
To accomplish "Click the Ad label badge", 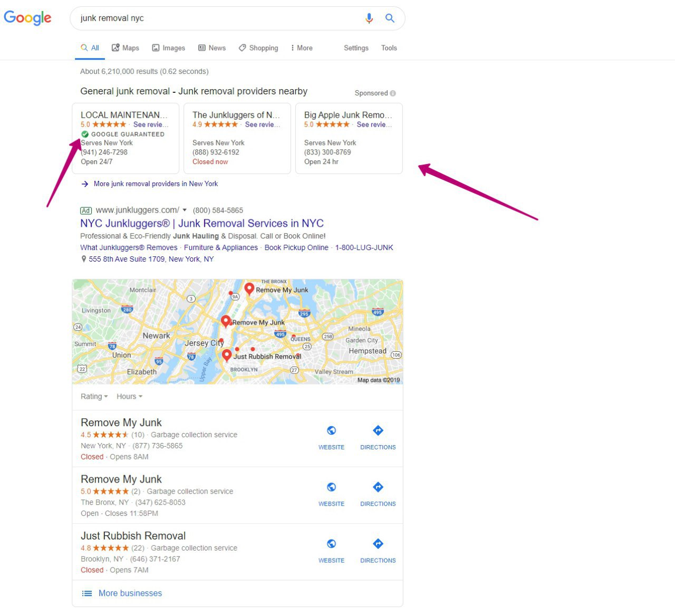I will click(x=86, y=210).
